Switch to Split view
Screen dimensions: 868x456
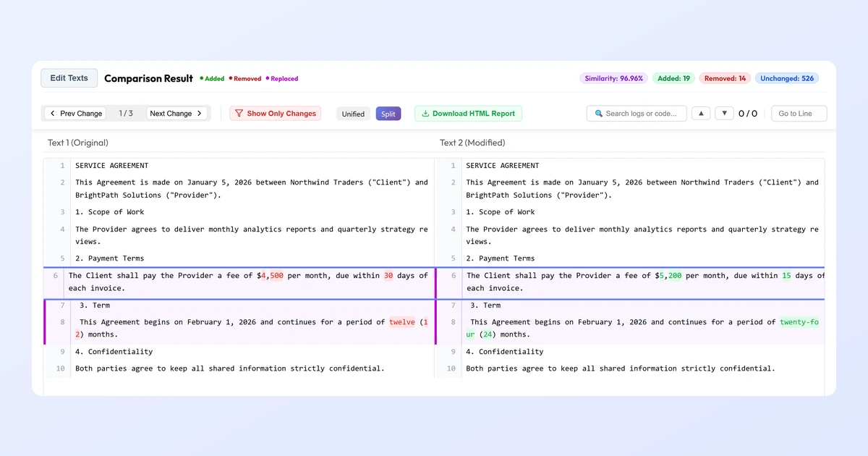tap(388, 114)
